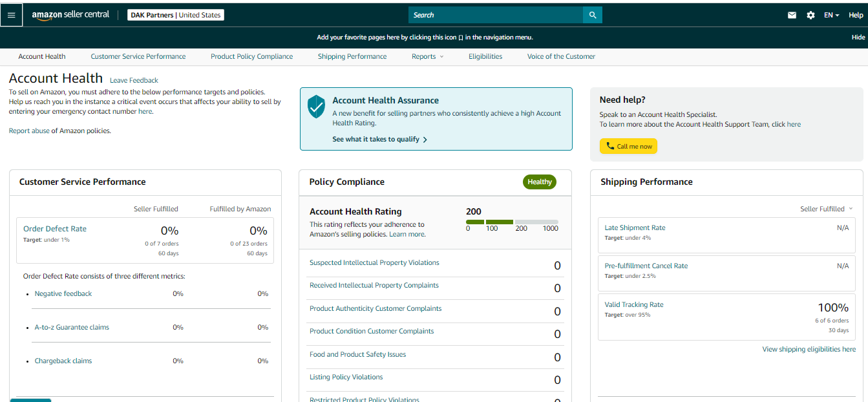Open the hamburger navigation menu
The width and height of the screenshot is (868, 402).
click(11, 15)
